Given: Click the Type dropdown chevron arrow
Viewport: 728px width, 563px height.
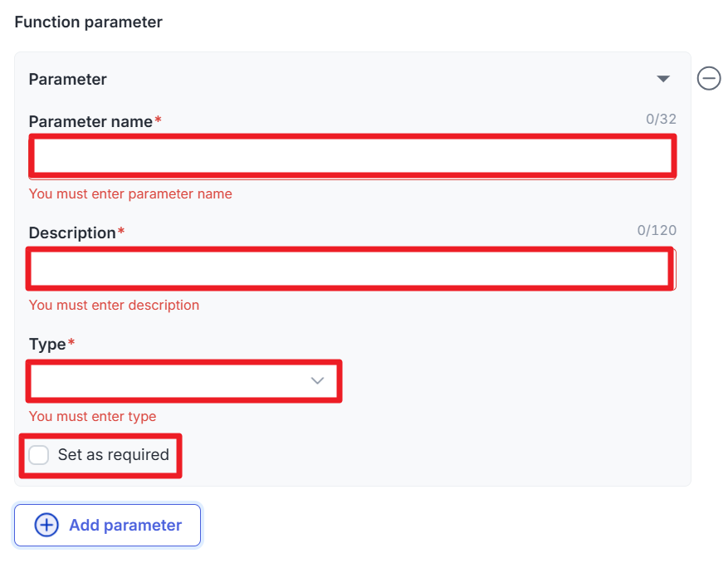Looking at the screenshot, I should tap(317, 380).
